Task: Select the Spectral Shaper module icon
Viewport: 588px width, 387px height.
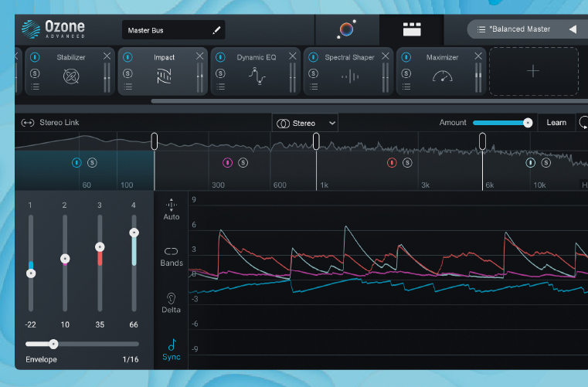Action: (350, 76)
